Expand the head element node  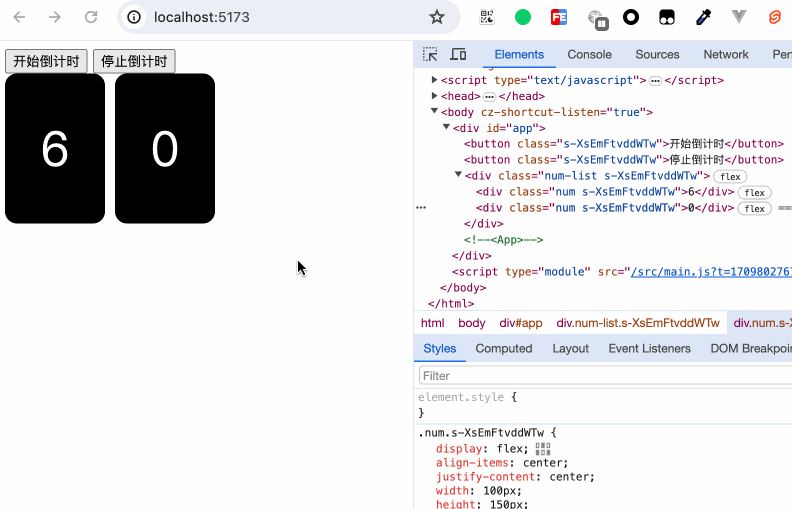(434, 95)
